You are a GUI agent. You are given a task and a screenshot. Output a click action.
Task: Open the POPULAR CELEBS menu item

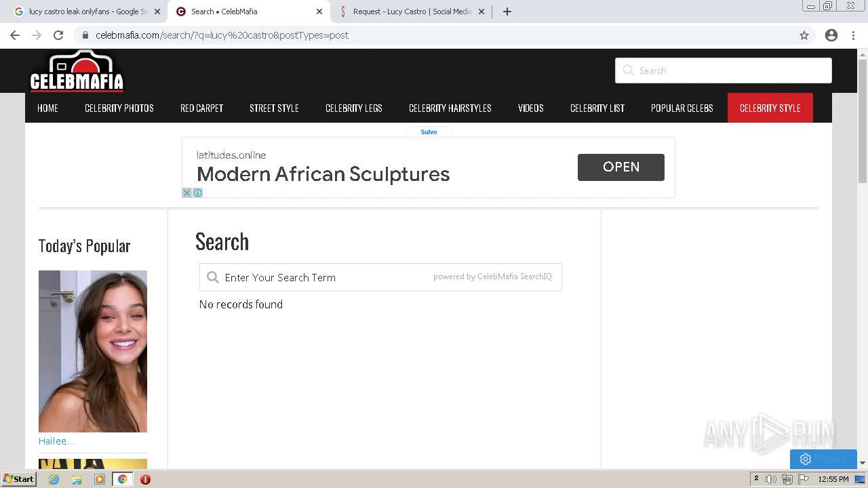coord(682,108)
